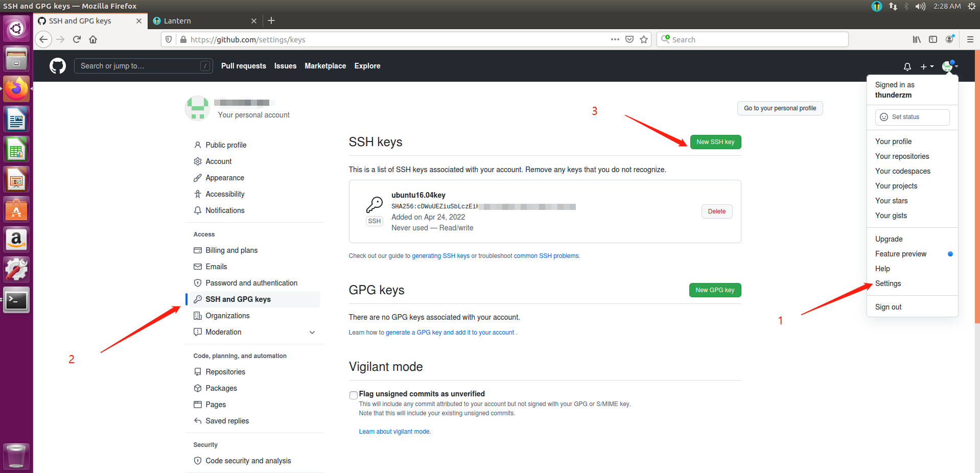Image resolution: width=980 pixels, height=473 pixels.
Task: Open GitHub notifications via the bell icon
Action: point(907,66)
